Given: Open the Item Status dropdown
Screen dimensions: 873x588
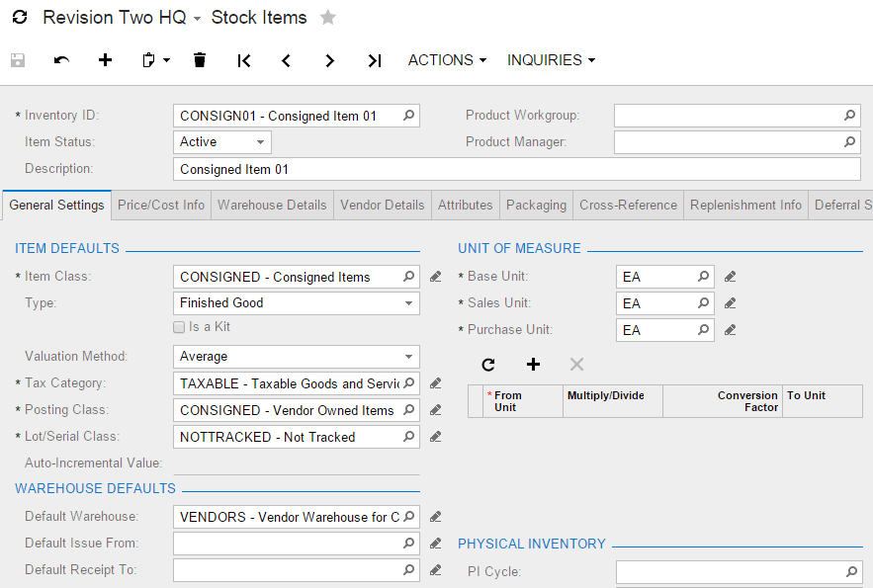Looking at the screenshot, I should 261,142.
